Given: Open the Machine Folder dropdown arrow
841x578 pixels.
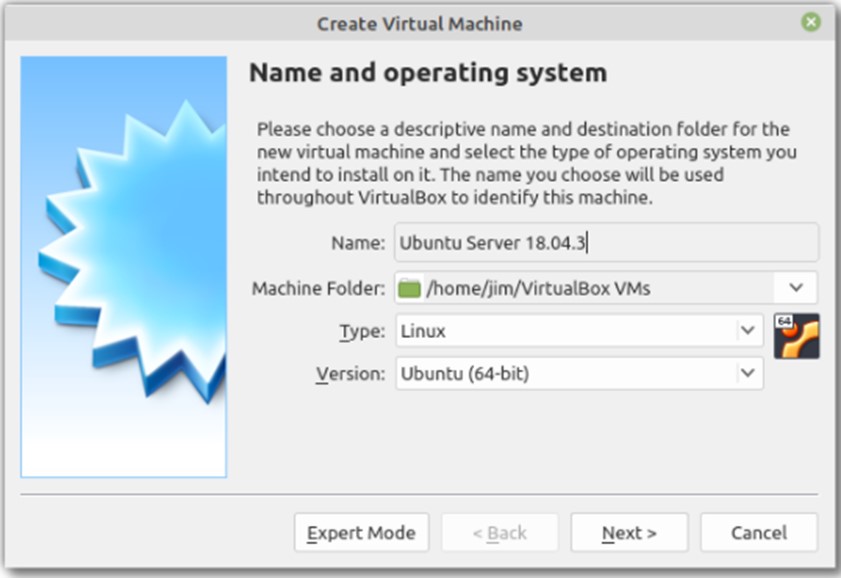Looking at the screenshot, I should click(x=796, y=288).
